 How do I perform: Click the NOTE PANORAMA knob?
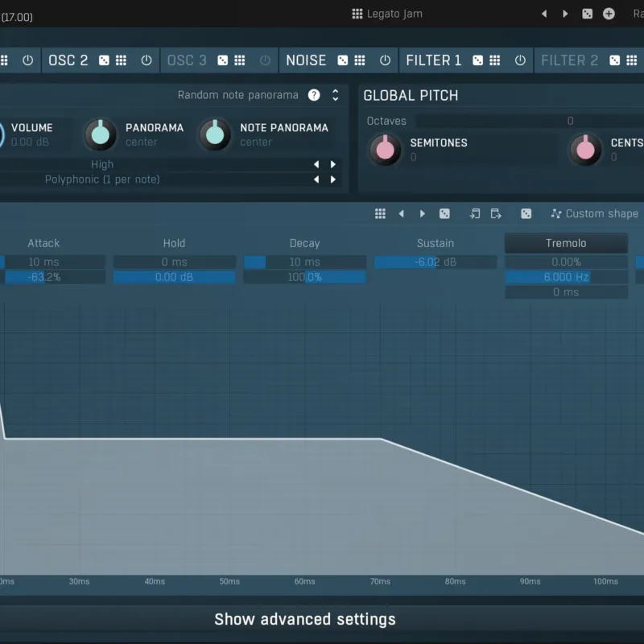215,134
